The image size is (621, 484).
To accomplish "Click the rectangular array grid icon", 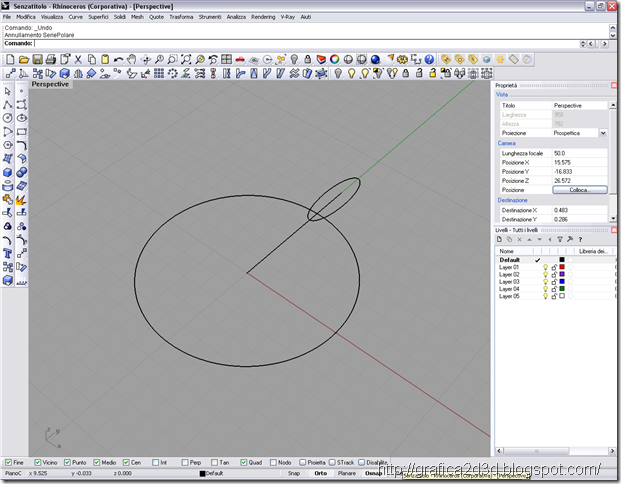I will [159, 73].
